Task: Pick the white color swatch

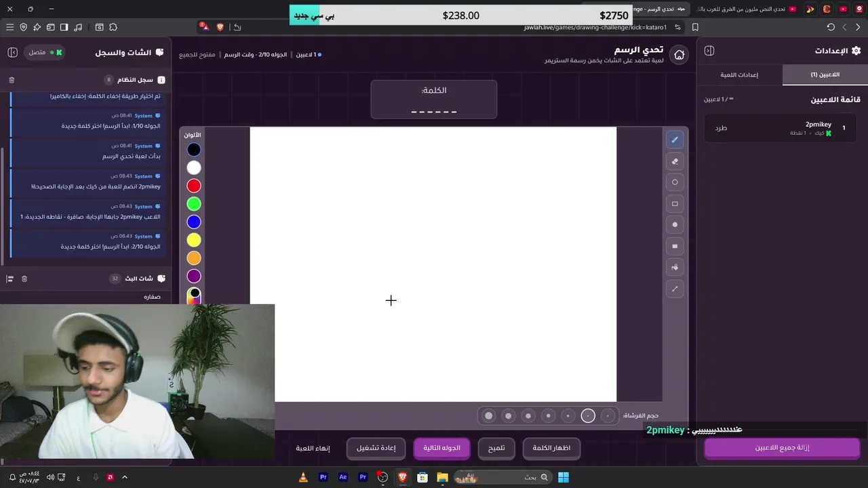Action: (194, 167)
